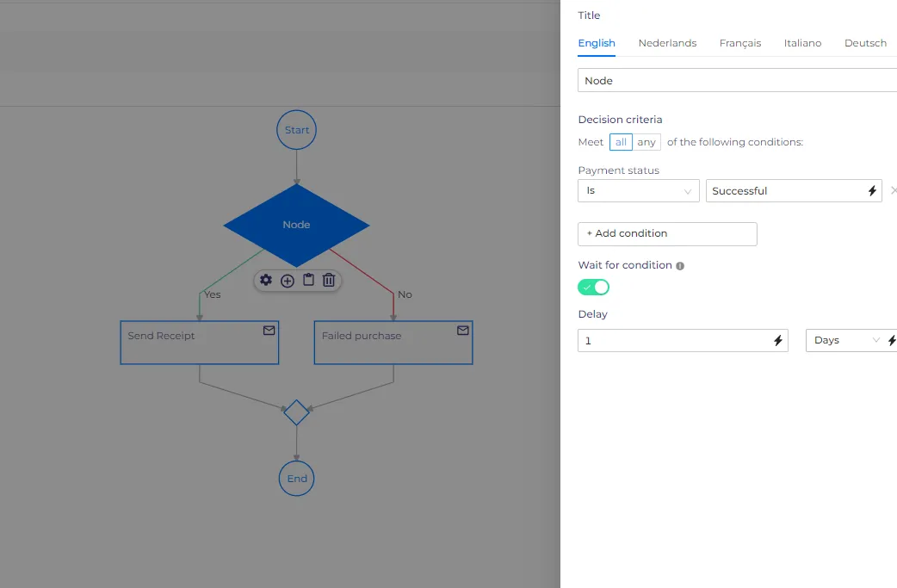Screen dimensions: 897x588
Task: Remove the Payment status condition
Action: point(893,190)
